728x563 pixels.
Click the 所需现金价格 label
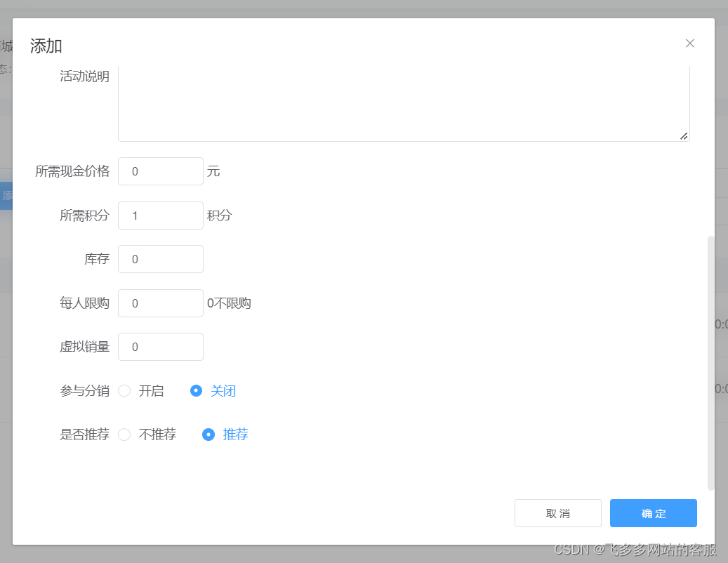pos(72,171)
